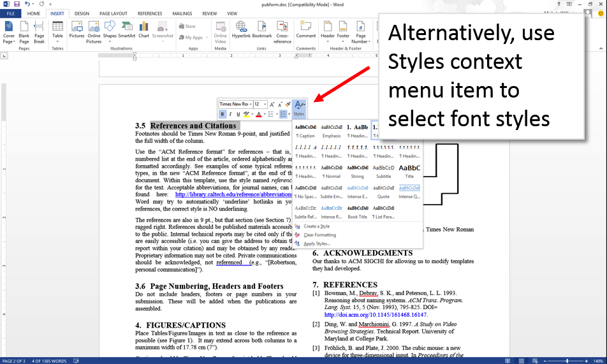Viewport: 607px width, 364px height.
Task: Toggle Italic in the mini toolbar
Action: click(x=230, y=114)
